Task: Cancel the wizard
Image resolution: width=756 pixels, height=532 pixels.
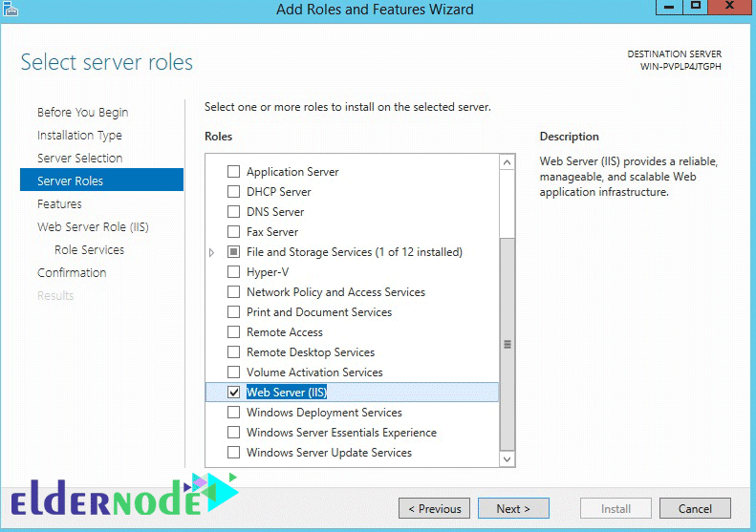Action: pyautogui.click(x=695, y=508)
